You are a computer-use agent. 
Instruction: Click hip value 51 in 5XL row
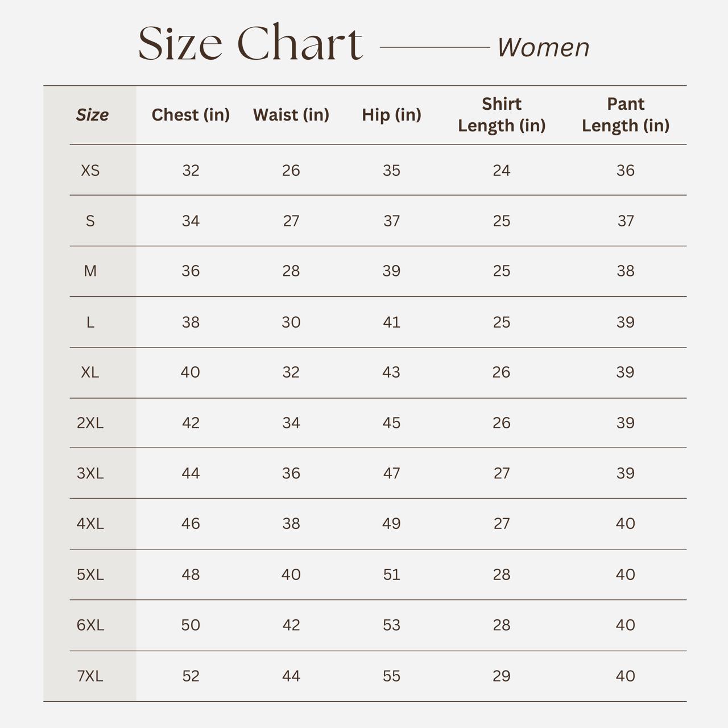(391, 575)
